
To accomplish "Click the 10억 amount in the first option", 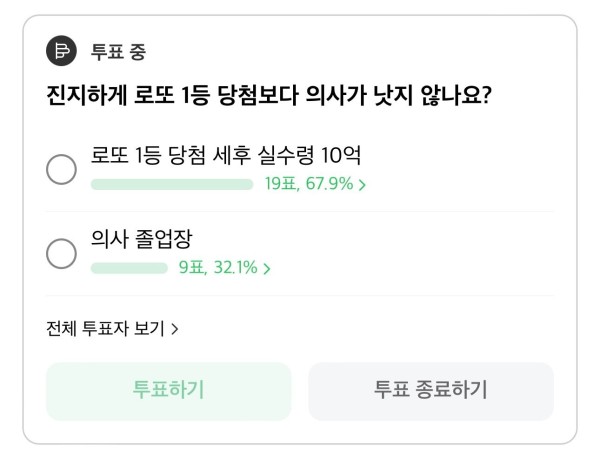I will 341,155.
